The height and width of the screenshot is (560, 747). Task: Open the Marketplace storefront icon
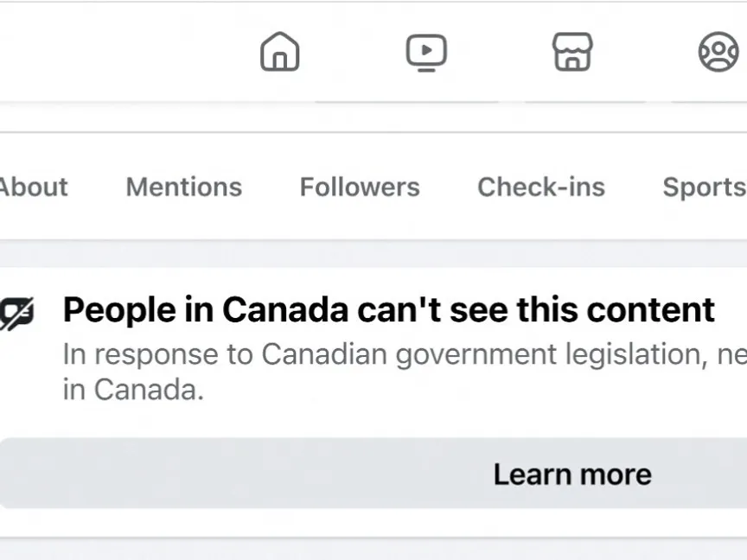click(572, 52)
